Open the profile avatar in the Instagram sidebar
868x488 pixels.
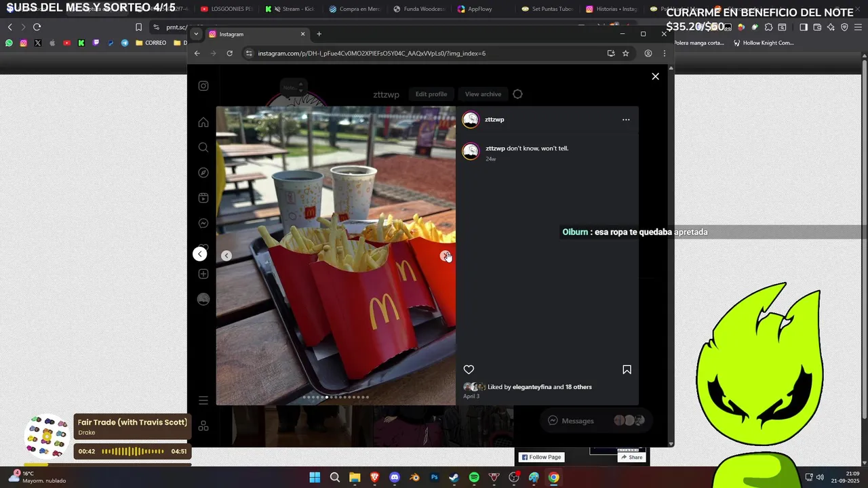(x=203, y=300)
